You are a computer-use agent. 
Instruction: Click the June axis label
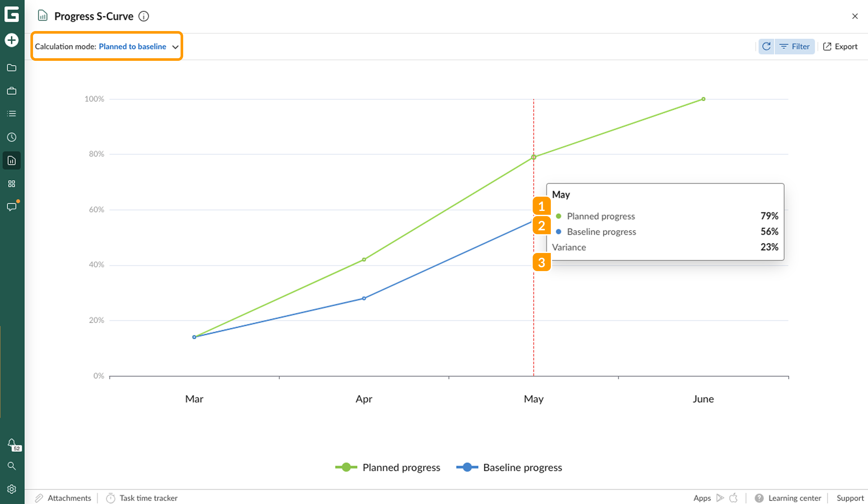pos(703,399)
